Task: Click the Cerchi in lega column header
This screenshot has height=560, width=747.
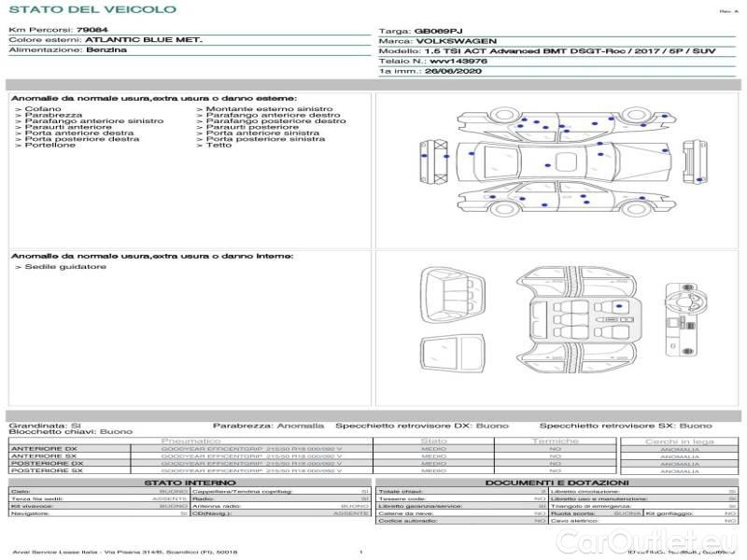Action: 679,441
